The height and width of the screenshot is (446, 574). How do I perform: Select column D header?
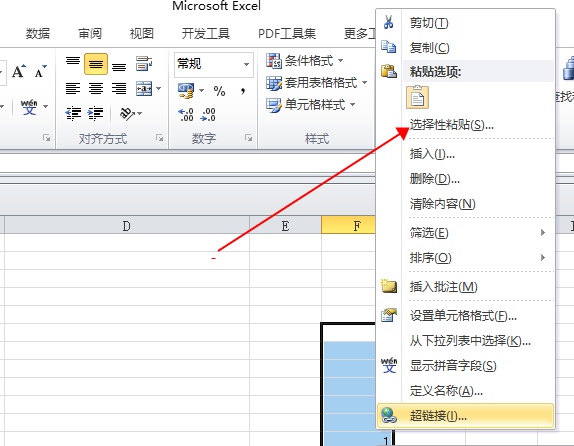[127, 225]
